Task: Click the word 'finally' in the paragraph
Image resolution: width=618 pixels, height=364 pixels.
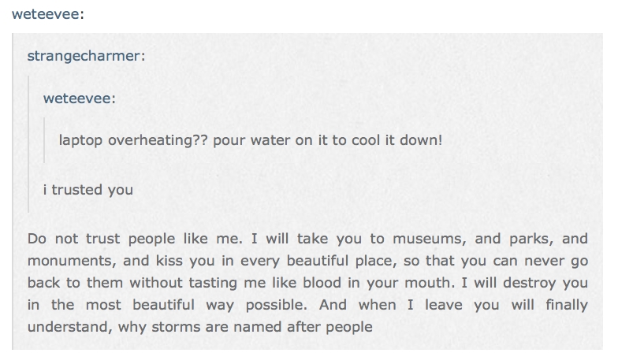Action: (564, 303)
